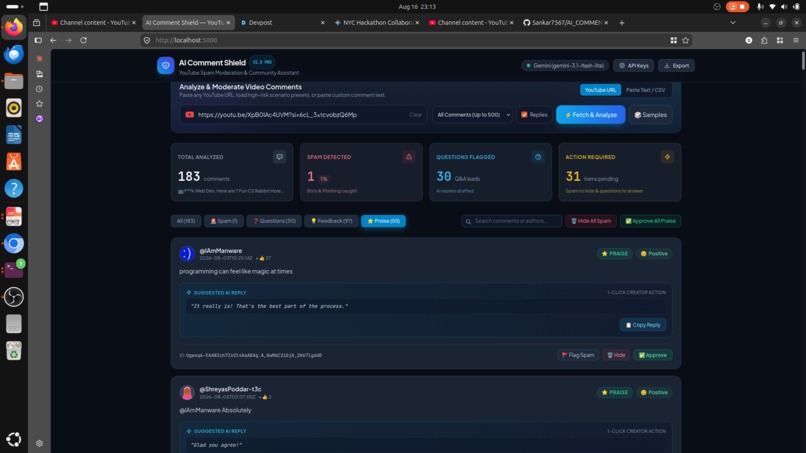
Task: Click the PRAISE tag on @ShreyasPoddar-t3c's comment
Action: 615,392
